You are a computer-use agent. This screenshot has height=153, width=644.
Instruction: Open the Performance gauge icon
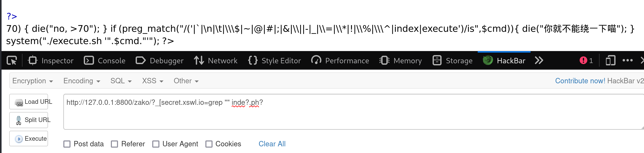[x=316, y=61]
